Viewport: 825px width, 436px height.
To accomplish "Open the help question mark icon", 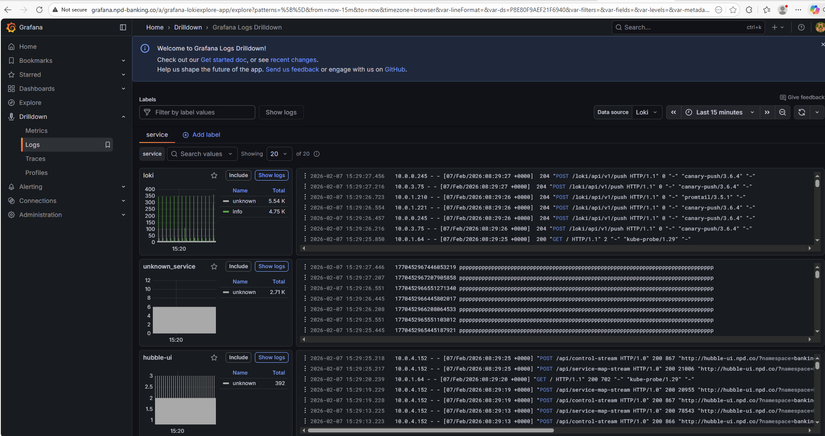I will (802, 27).
